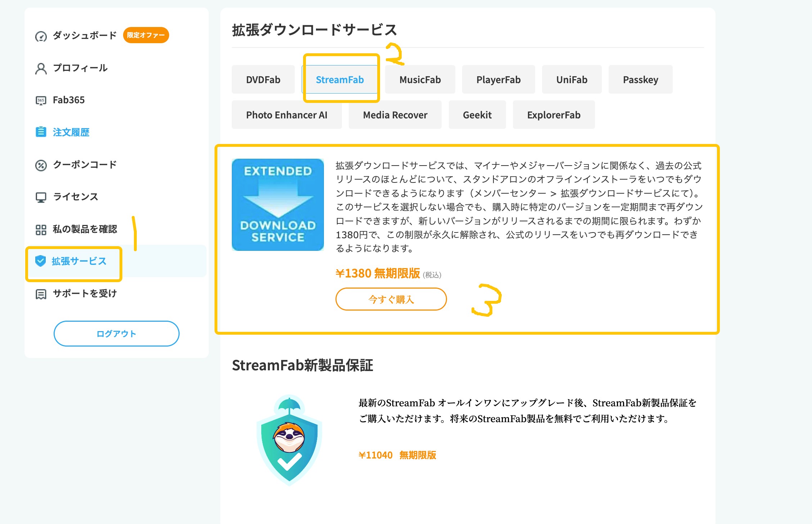The image size is (812, 524).
Task: Switch to the UniFab tab
Action: (572, 80)
